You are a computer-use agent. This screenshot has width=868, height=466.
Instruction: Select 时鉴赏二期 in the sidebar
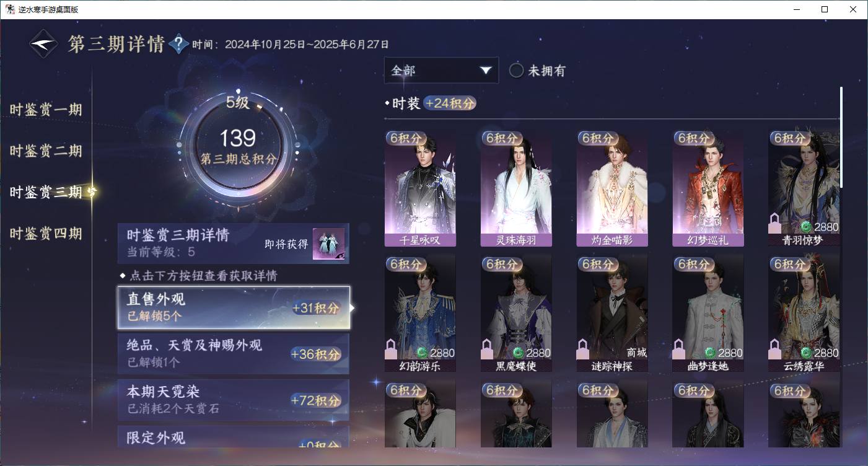(x=46, y=151)
